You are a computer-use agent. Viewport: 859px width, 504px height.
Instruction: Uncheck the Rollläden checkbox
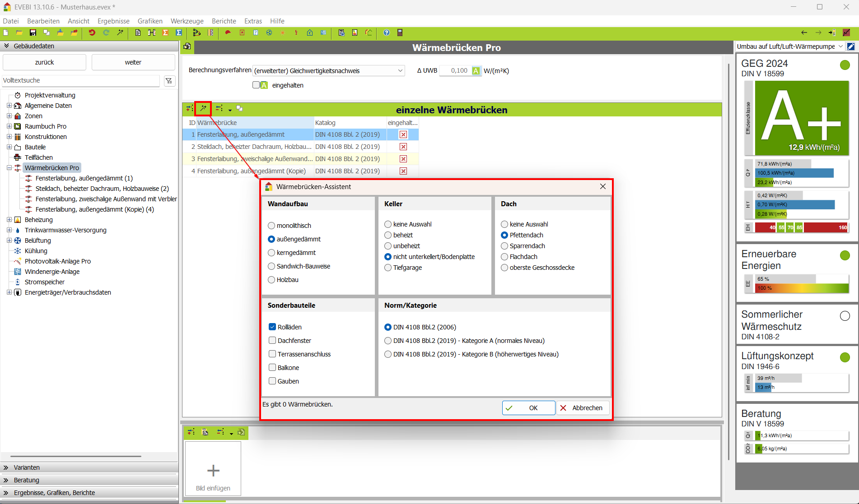[272, 327]
